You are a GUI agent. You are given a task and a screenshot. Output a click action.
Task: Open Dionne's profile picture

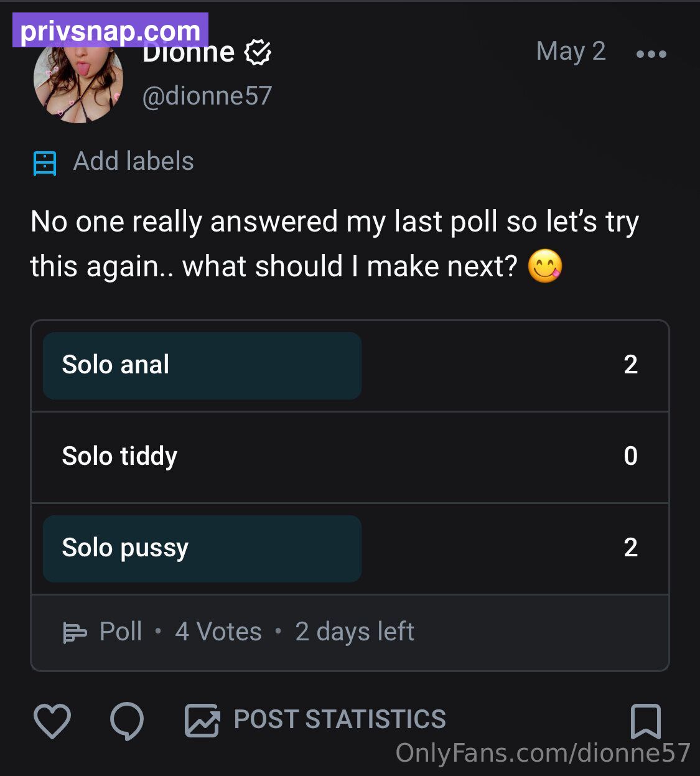click(78, 78)
